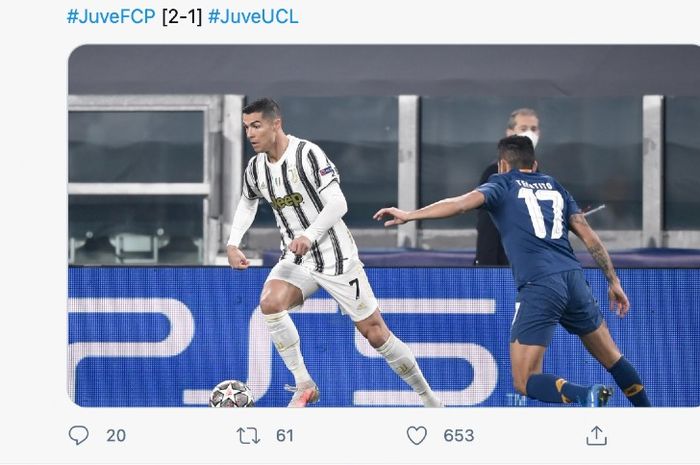Click the Jeep logo on striped jersey

coord(288,201)
